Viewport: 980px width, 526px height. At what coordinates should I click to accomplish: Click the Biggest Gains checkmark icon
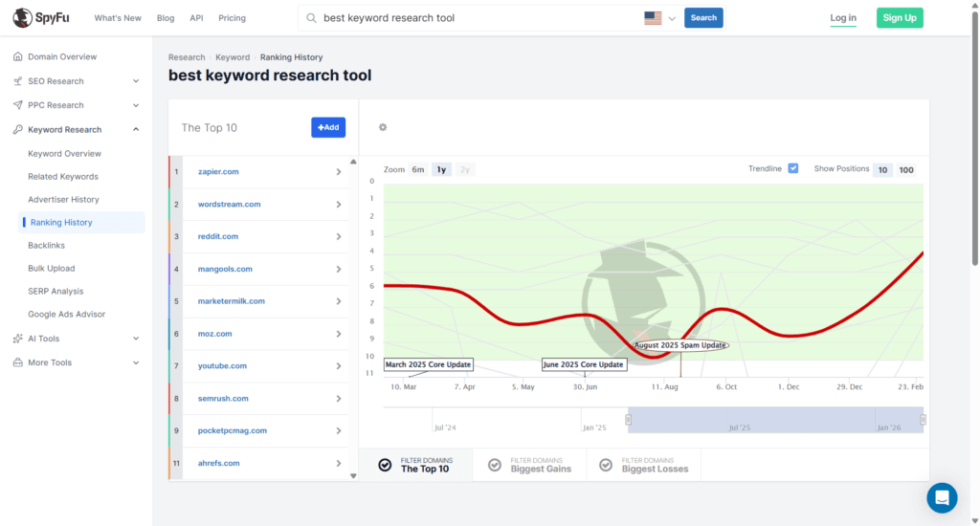click(495, 465)
